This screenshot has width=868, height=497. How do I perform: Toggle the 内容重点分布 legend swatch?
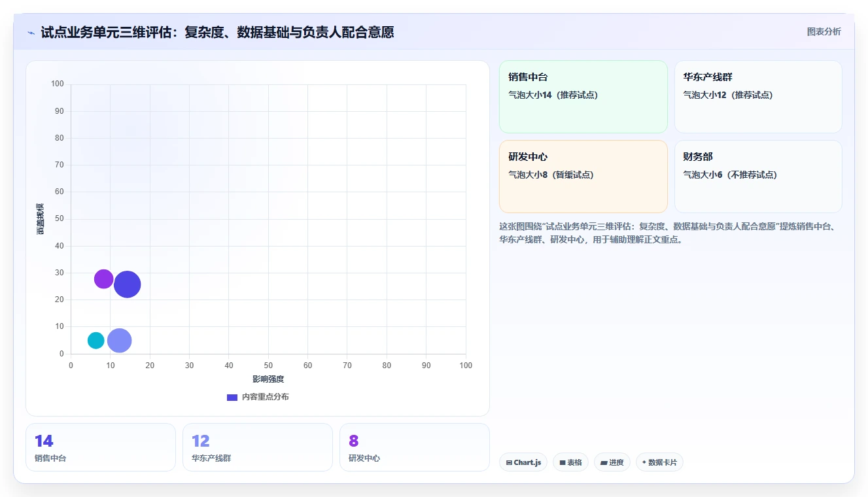(x=232, y=397)
